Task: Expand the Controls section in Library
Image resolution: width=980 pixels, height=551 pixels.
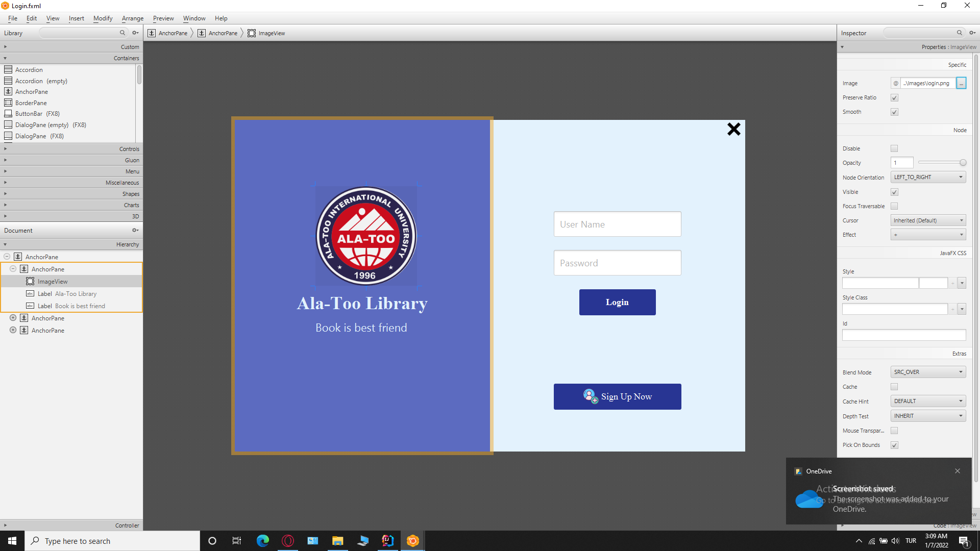Action: (71, 149)
